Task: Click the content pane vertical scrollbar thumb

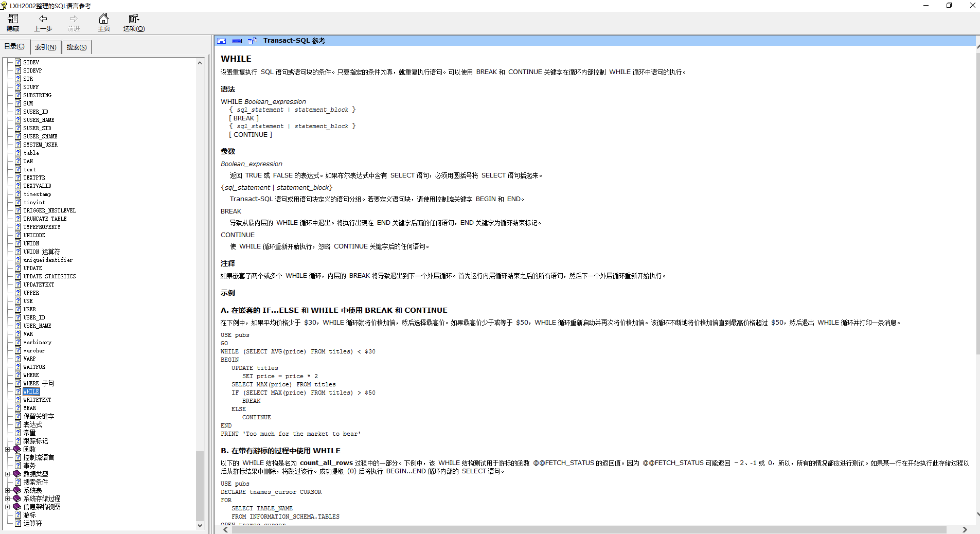Action: 978,203
